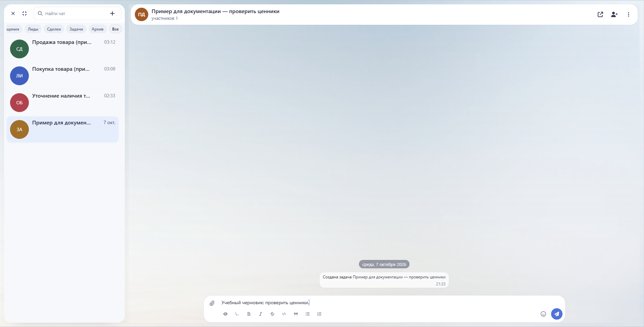Click the ЛИ avatar in the chat list
Viewport: 644px width, 327px height.
pyautogui.click(x=19, y=76)
